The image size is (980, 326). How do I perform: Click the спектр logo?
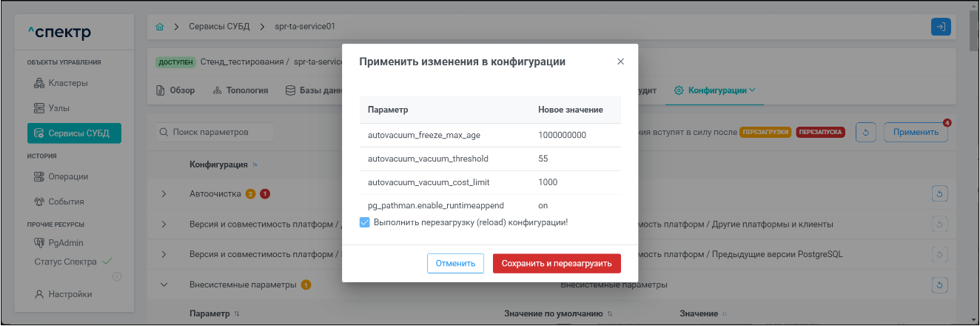click(59, 32)
